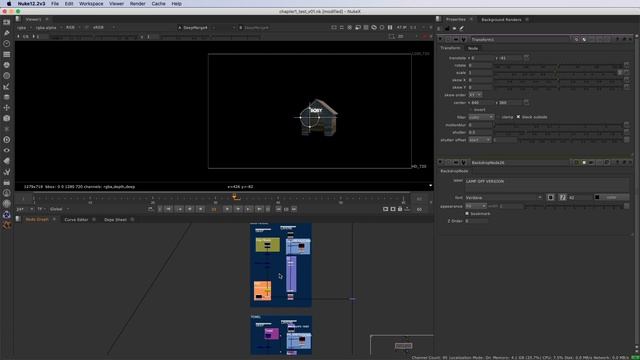Open the Node tab in Transform1 panel
This screenshot has height=360, width=640.
[473, 48]
